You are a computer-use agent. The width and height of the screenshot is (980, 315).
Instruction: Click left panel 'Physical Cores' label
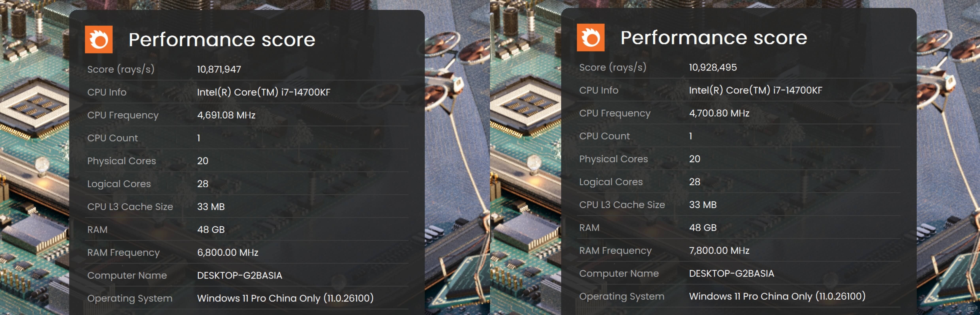[x=122, y=161]
